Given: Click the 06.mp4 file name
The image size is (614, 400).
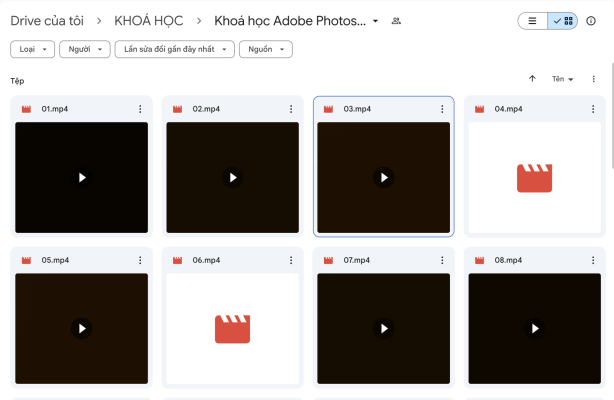Looking at the screenshot, I should [x=206, y=260].
